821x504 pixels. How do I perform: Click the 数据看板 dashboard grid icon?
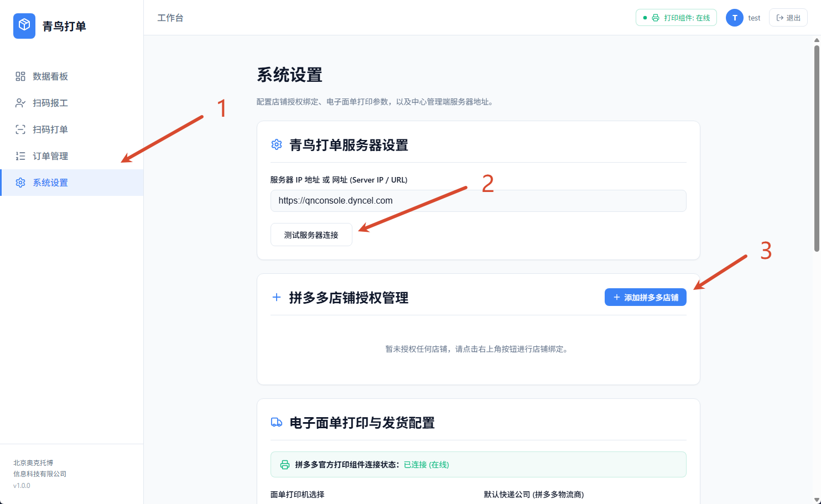[20, 76]
